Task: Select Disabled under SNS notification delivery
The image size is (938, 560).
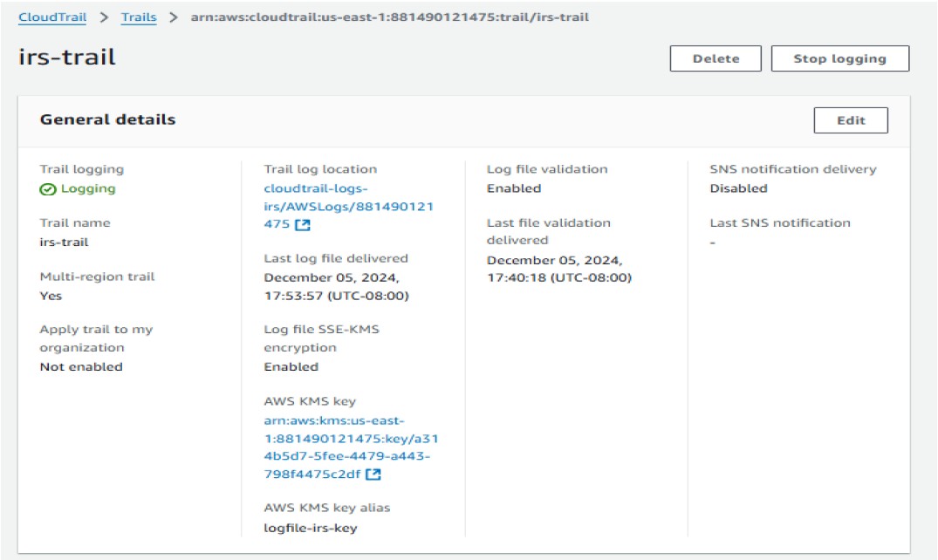Action: 739,188
